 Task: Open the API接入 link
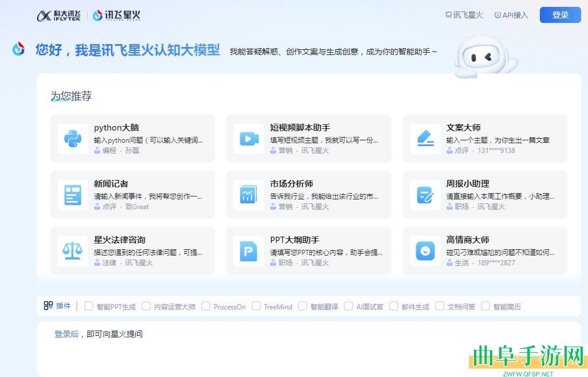pyautogui.click(x=511, y=15)
